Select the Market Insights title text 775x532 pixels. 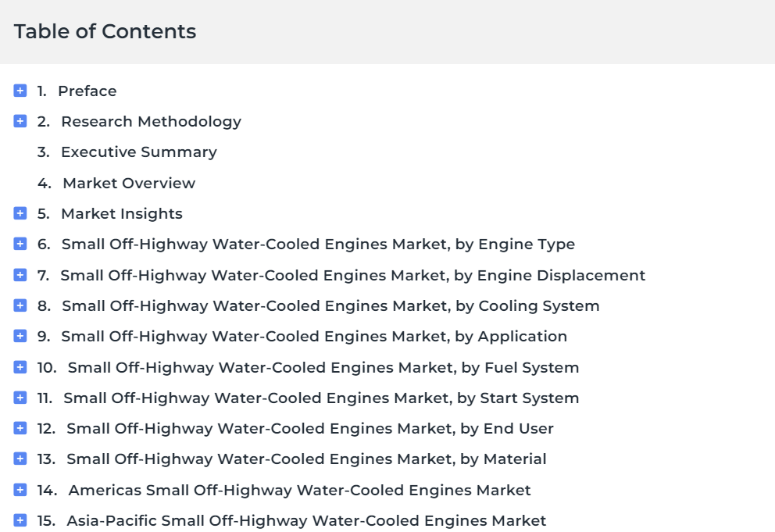point(122,213)
